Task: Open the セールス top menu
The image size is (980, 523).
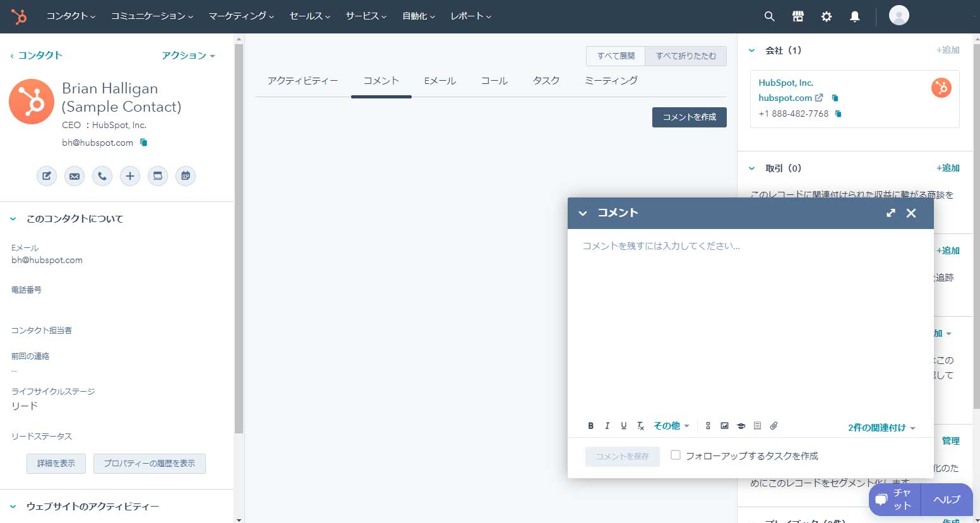Action: click(310, 16)
